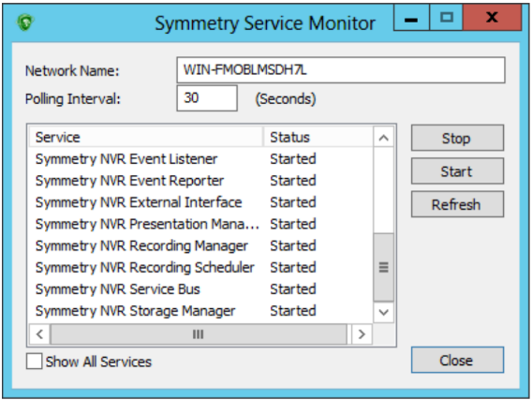532x400 pixels.
Task: Click the Symmetry shield icon in title bar
Action: coord(25,22)
